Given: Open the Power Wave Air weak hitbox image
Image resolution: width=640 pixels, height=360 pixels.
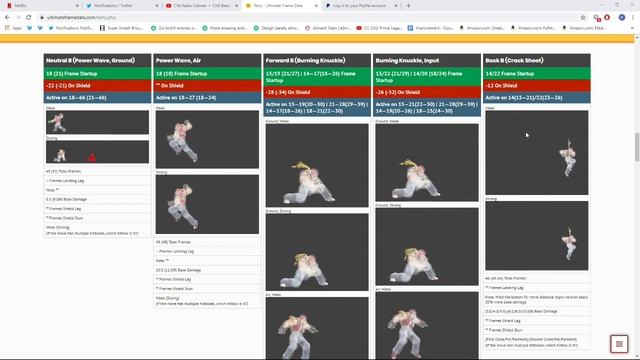Looking at the screenshot, I should tap(207, 140).
